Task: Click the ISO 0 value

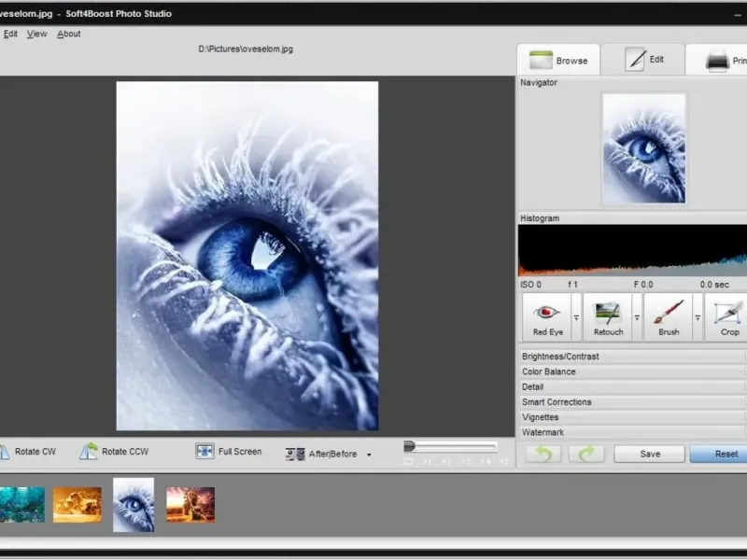Action: tap(530, 285)
